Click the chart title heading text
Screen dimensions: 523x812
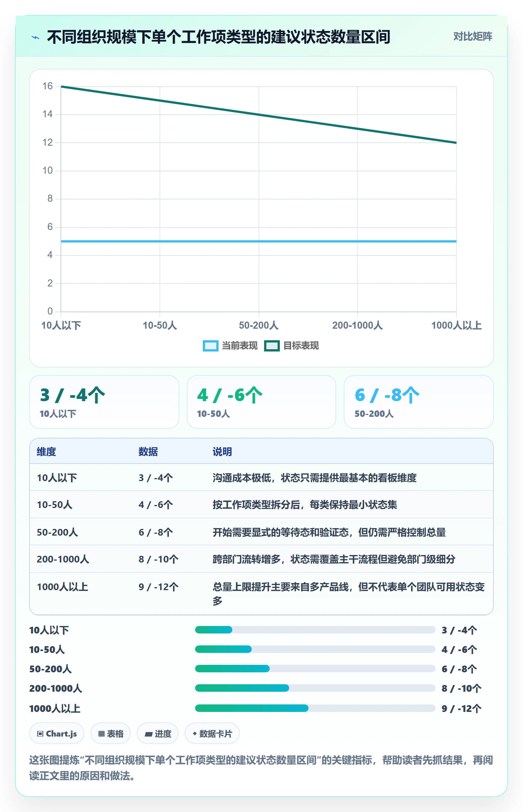219,37
